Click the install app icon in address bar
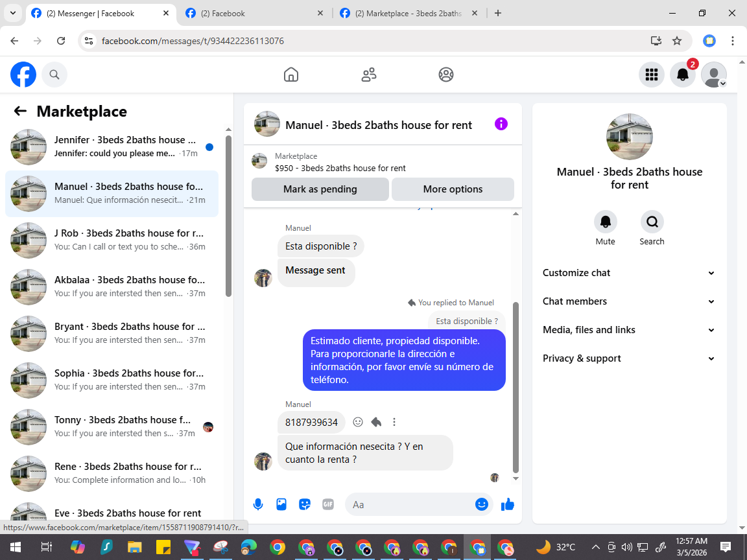Image resolution: width=747 pixels, height=560 pixels. point(656,41)
